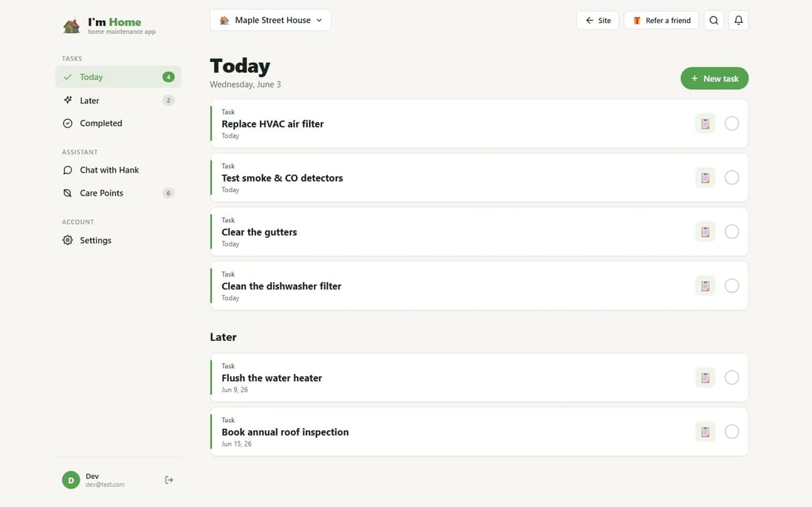Click the sparkle icon beside Later in sidebar
812x507 pixels.
pos(68,100)
